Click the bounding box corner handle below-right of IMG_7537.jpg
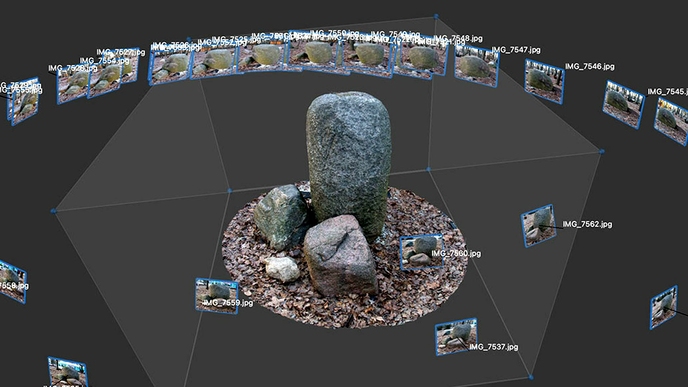This screenshot has height=387, width=688. coord(530,377)
